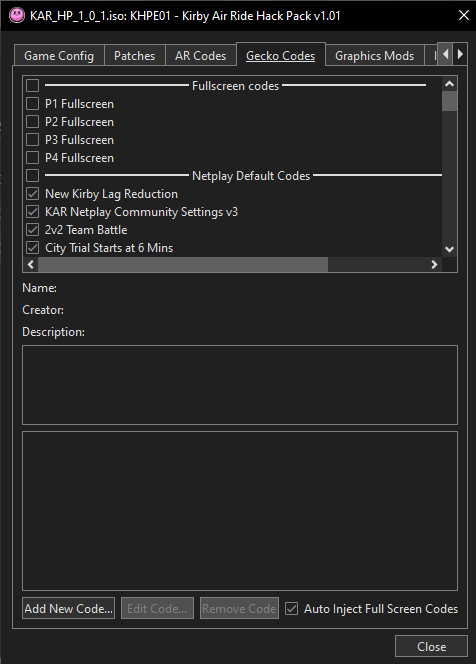Enable the P3 Fullscreen code

[33, 140]
